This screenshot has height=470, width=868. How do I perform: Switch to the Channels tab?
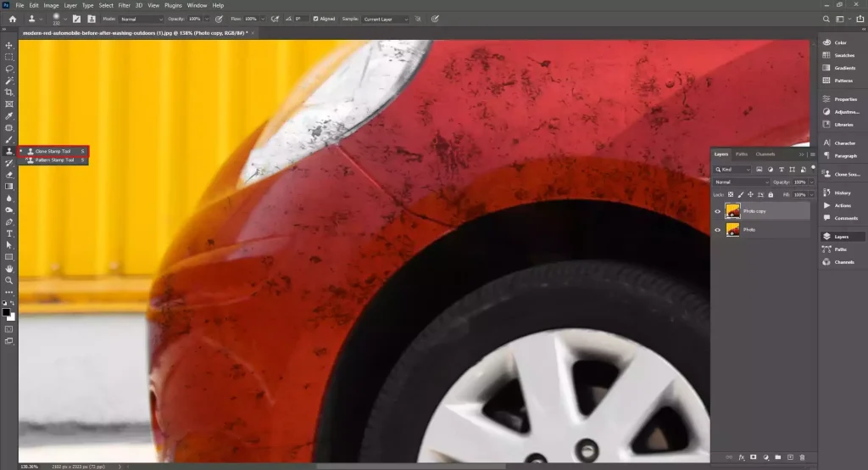[x=765, y=154]
